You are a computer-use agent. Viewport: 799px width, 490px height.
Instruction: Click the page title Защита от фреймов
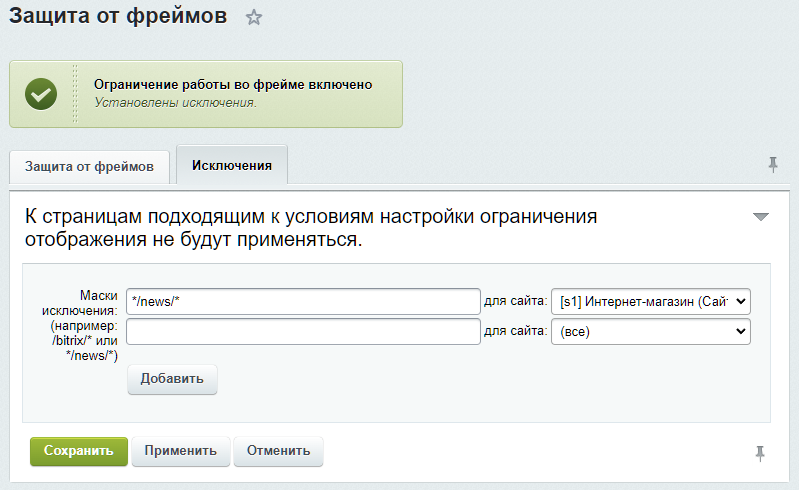click(x=118, y=17)
